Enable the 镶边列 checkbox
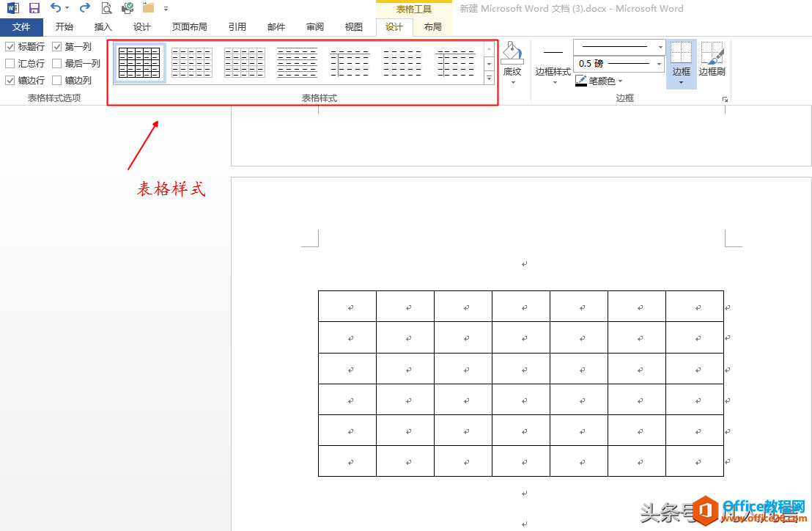Screen dimensions: 812x531 click(57, 80)
